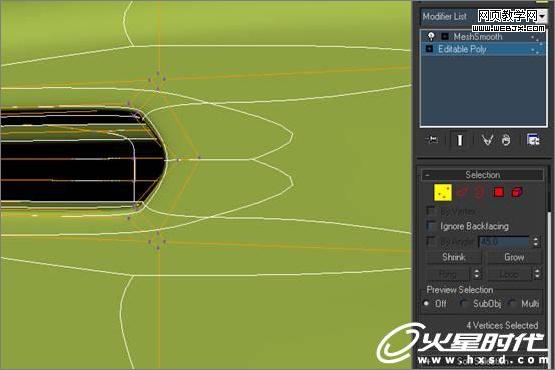
Task: Switch to Edge sub-object level icon
Action: click(x=462, y=192)
